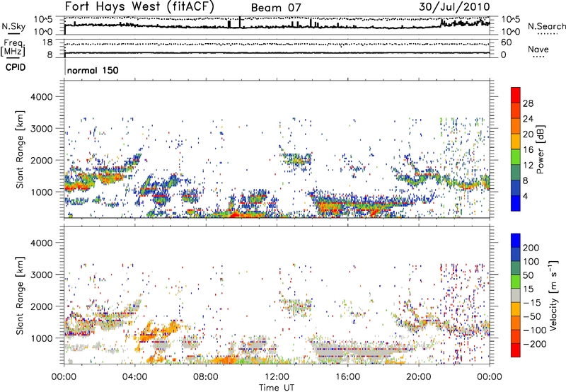The image size is (566, 392).
Task: Click the '60' Nave axis tick label
Action: point(507,42)
